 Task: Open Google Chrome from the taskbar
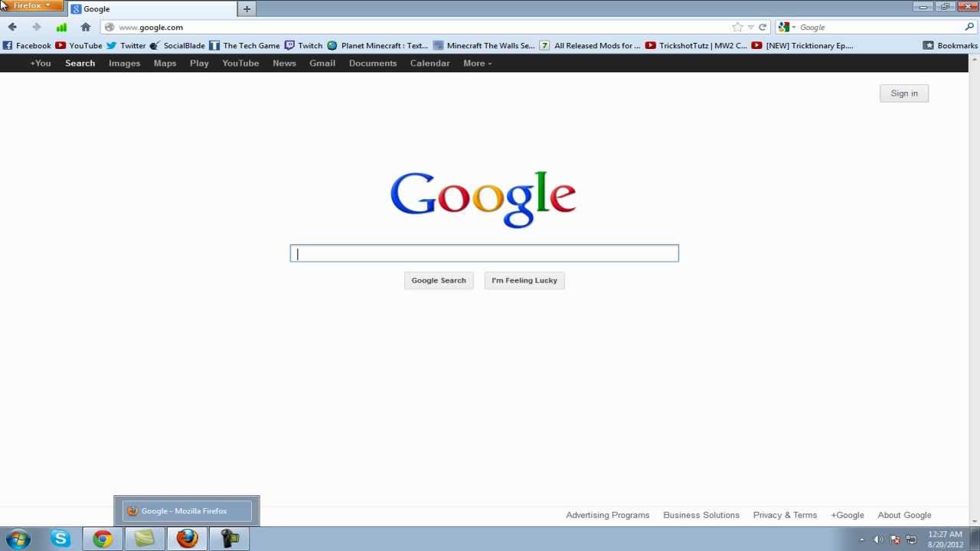pyautogui.click(x=103, y=539)
